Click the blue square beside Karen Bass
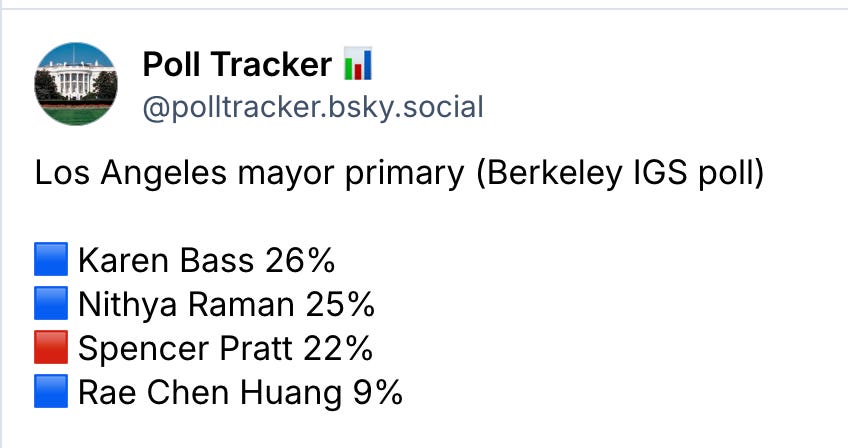The height and width of the screenshot is (448, 848). point(51,259)
